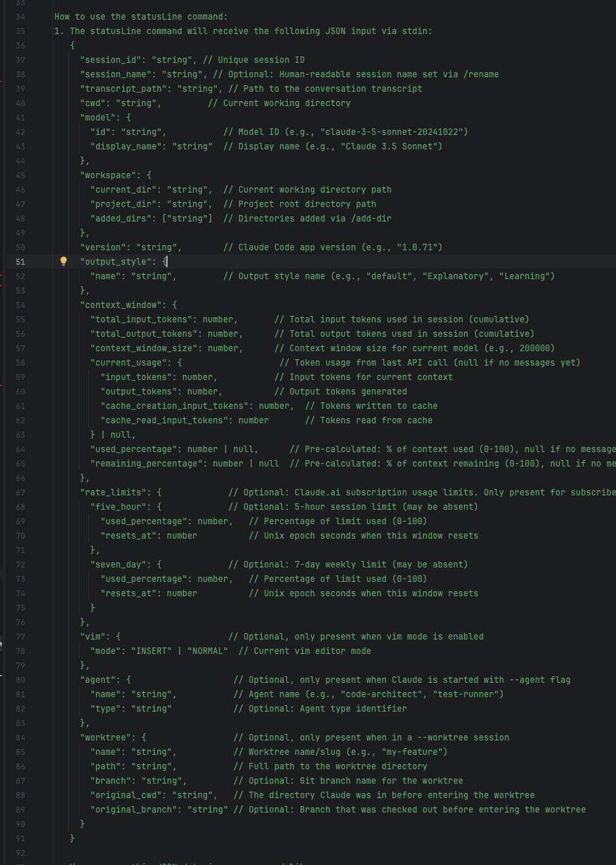
Task: Click the "1.0.71" version example
Action: [x=417, y=247]
